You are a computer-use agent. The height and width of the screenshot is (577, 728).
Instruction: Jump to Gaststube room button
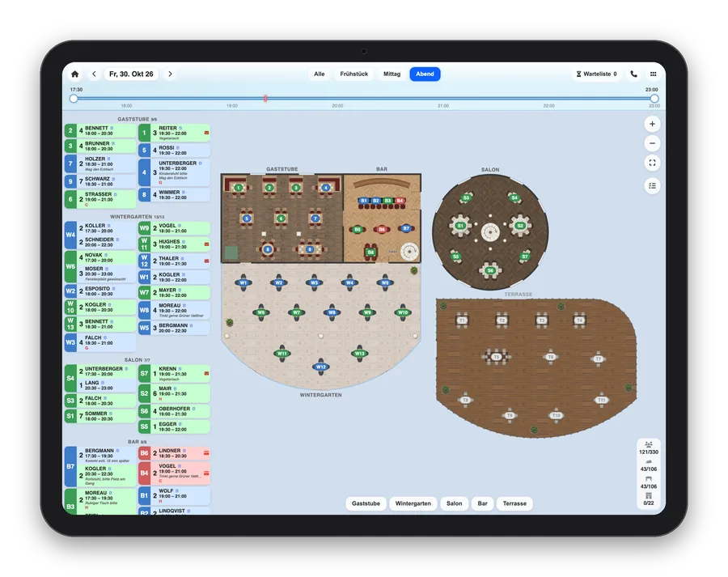366,503
